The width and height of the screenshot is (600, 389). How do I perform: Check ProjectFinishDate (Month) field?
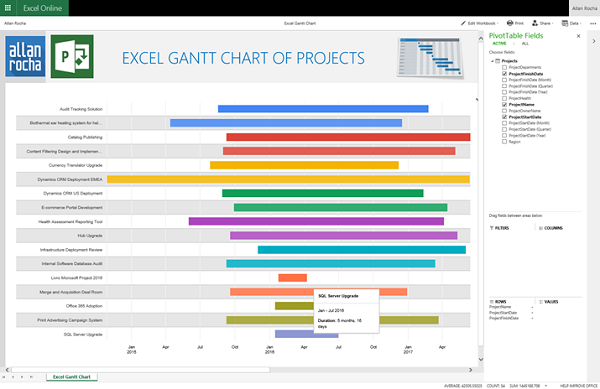click(504, 80)
